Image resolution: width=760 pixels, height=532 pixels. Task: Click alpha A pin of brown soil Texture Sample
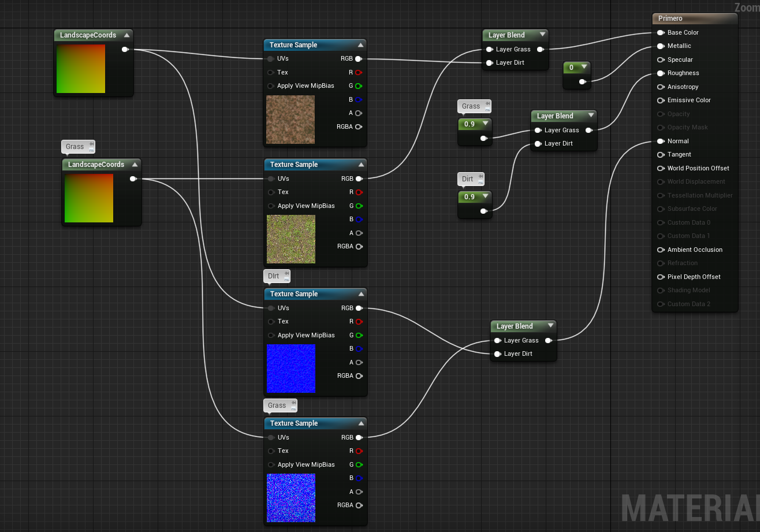[x=359, y=113]
